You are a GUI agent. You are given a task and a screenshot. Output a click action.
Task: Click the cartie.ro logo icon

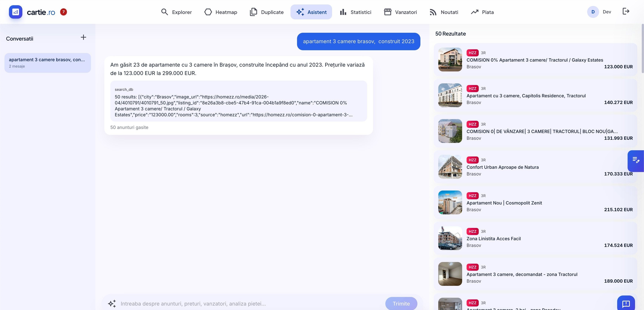coord(15,12)
